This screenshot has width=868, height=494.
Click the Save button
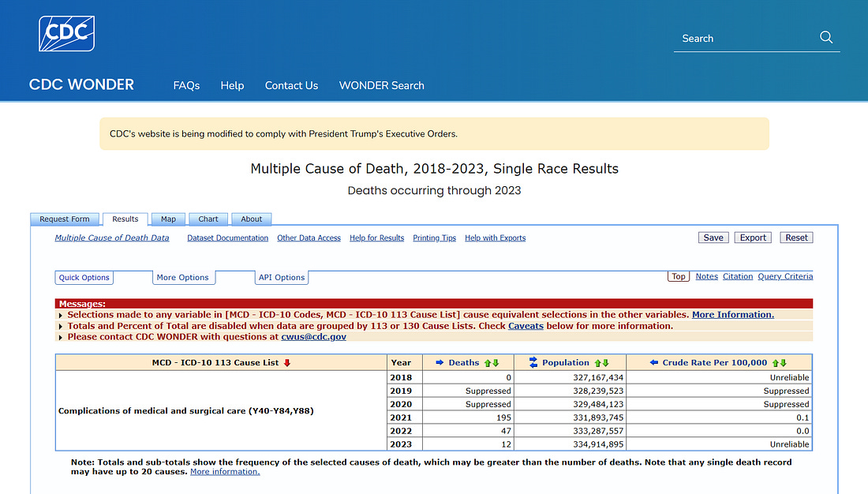713,238
